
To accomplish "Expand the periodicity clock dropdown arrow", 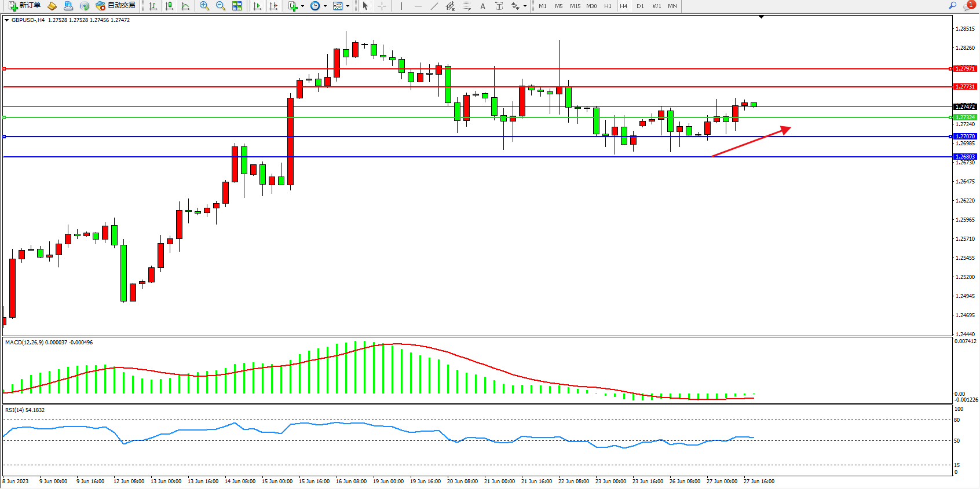I will (x=325, y=6).
